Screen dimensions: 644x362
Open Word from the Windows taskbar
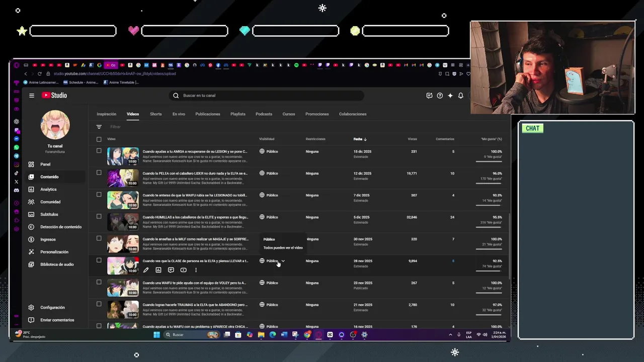284,335
